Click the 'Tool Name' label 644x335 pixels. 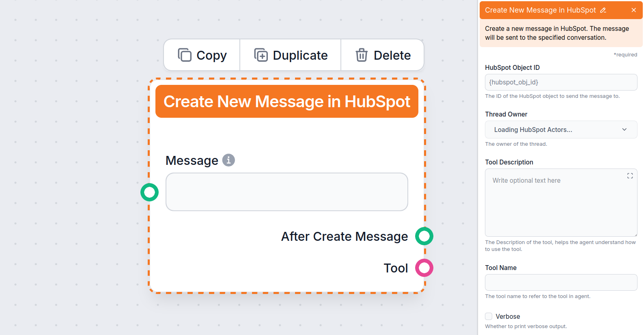coord(501,268)
